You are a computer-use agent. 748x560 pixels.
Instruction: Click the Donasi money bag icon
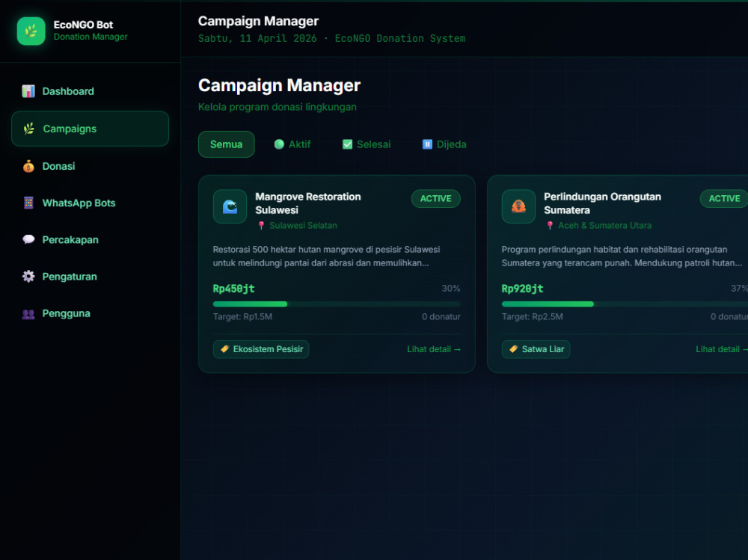tap(28, 166)
